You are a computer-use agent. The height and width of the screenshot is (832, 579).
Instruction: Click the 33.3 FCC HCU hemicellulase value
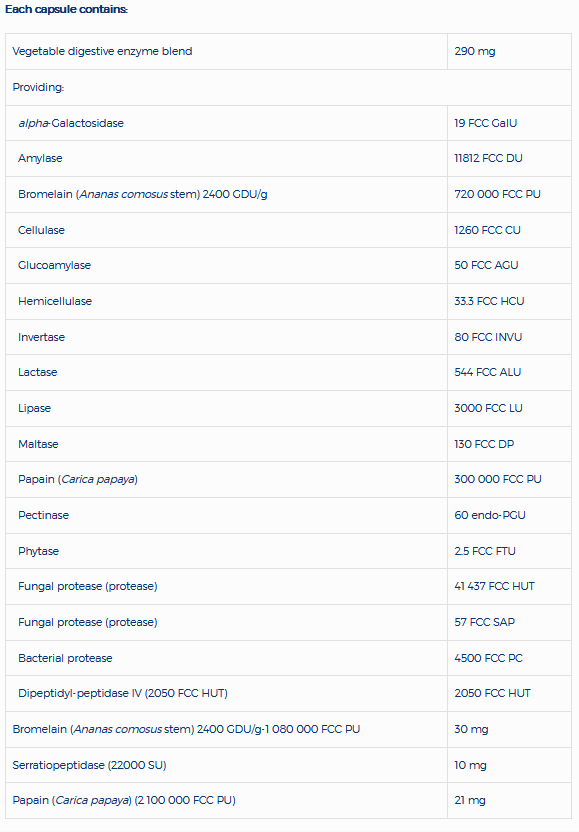(489, 301)
